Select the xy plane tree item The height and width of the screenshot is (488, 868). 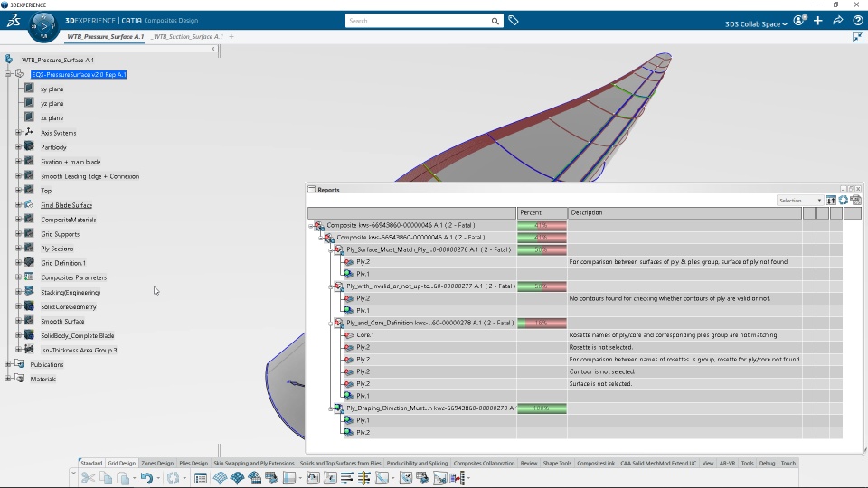[52, 89]
